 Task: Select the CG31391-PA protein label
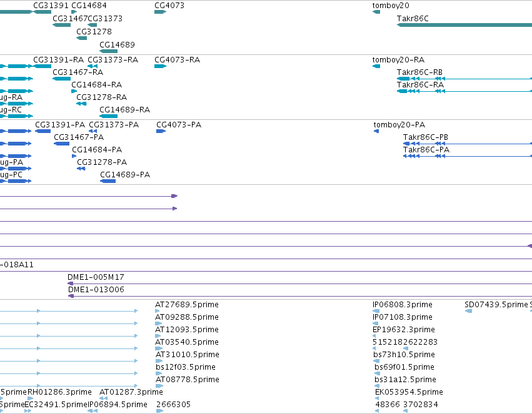[60, 125]
